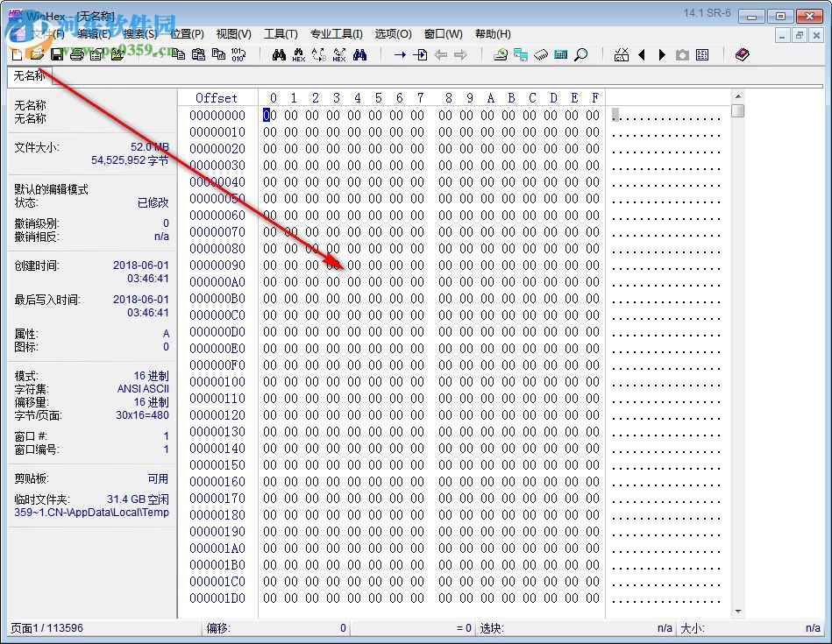Click the black left-pointing triangle toolbar button
This screenshot has width=832, height=644.
642,55
